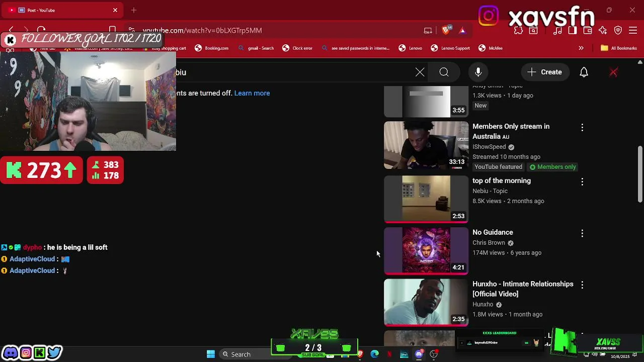Open Netflix from the taskbar
644x362 pixels.
389,354
